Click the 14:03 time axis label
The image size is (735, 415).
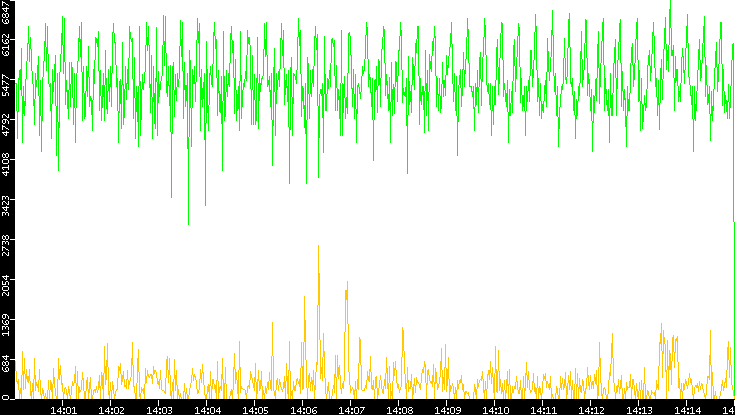point(158,410)
